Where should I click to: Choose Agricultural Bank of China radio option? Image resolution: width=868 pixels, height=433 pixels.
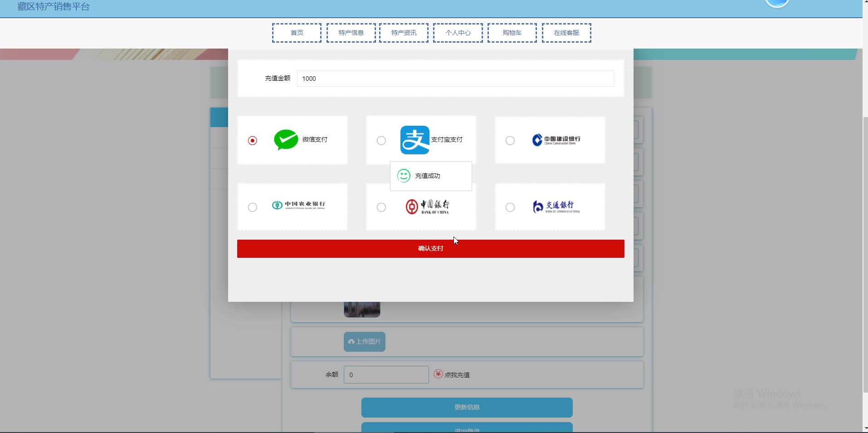(x=253, y=207)
